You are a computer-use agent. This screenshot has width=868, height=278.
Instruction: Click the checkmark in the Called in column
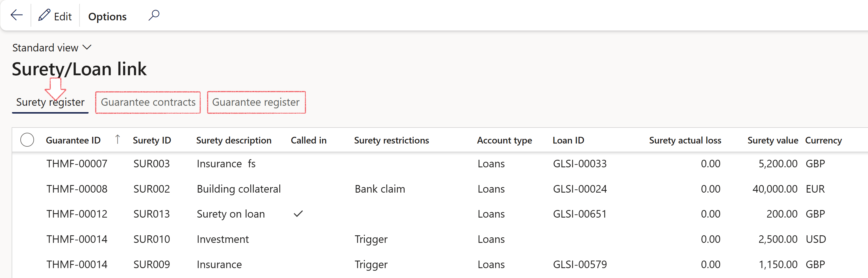298,214
